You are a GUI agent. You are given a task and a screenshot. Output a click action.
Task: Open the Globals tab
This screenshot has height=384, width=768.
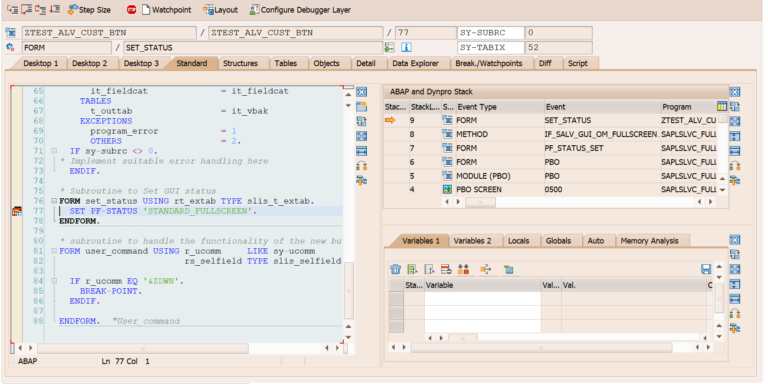pos(562,240)
